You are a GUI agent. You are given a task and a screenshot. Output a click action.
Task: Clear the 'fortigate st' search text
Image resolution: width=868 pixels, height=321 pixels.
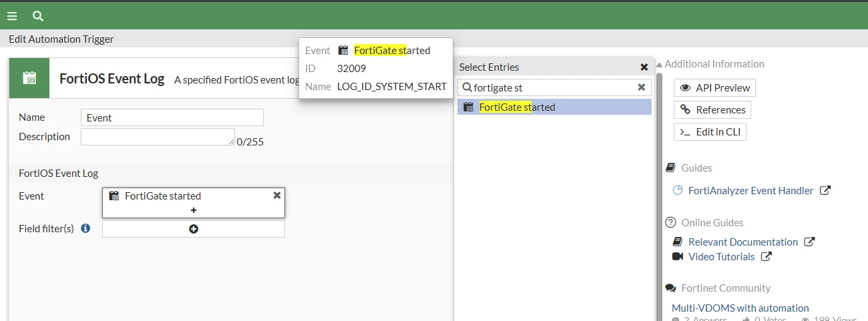point(642,87)
